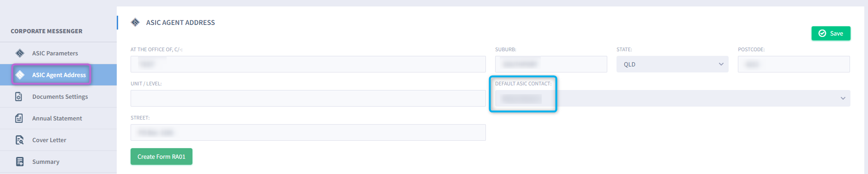Click the checkmark icon on Save button

822,33
